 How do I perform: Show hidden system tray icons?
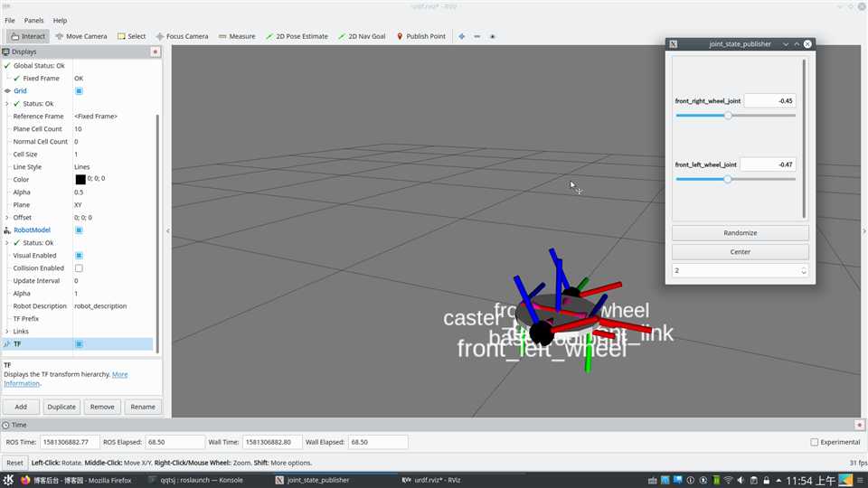coord(778,480)
